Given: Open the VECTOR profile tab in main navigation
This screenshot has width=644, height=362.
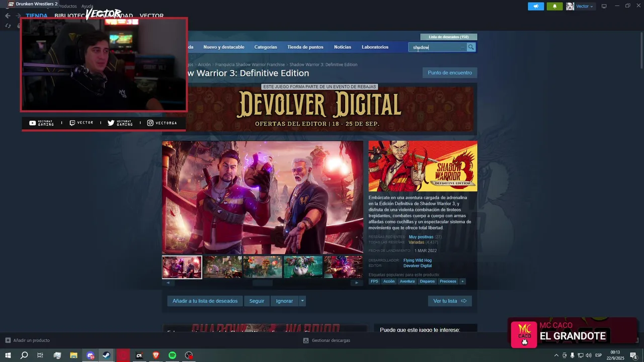Looking at the screenshot, I should point(151,16).
